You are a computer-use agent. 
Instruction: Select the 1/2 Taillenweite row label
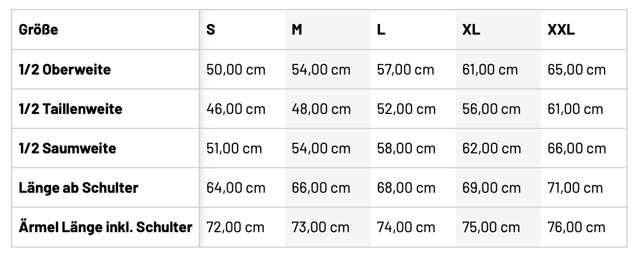coord(70,109)
